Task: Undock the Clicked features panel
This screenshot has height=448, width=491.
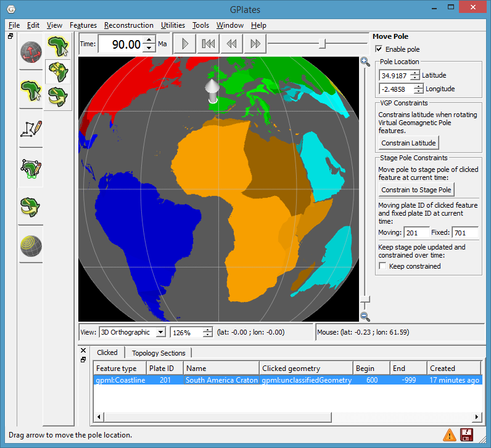Action: tap(83, 360)
